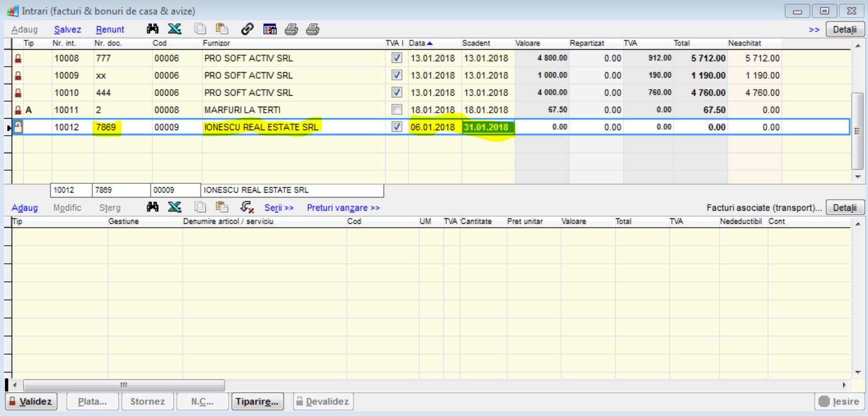Screen dimensions: 868x417
Task: Toggle the TVA checkbox for document 444
Action: pos(397,92)
